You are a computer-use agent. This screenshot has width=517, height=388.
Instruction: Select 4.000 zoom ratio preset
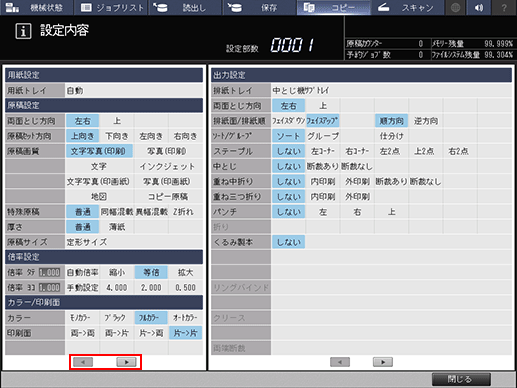pyautogui.click(x=117, y=287)
